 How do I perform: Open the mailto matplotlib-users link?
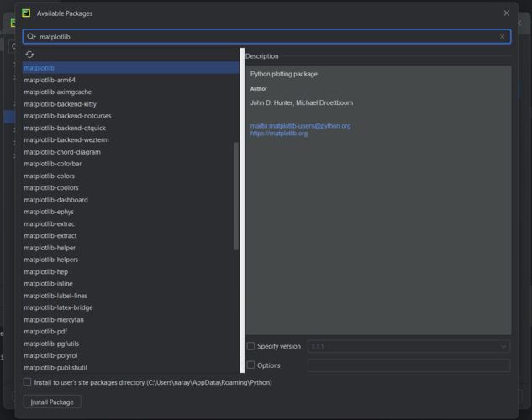pyautogui.click(x=301, y=126)
